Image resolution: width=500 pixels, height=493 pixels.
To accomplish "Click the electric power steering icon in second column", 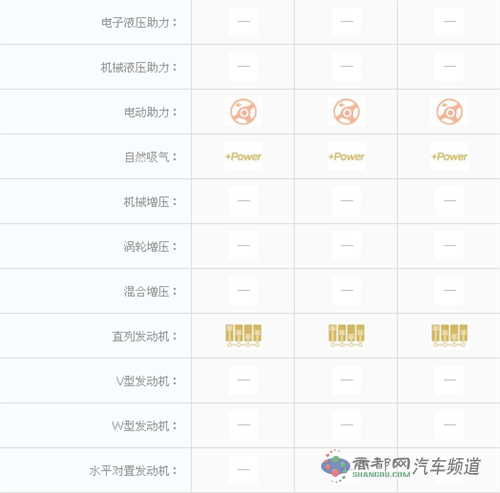I will coord(346,112).
